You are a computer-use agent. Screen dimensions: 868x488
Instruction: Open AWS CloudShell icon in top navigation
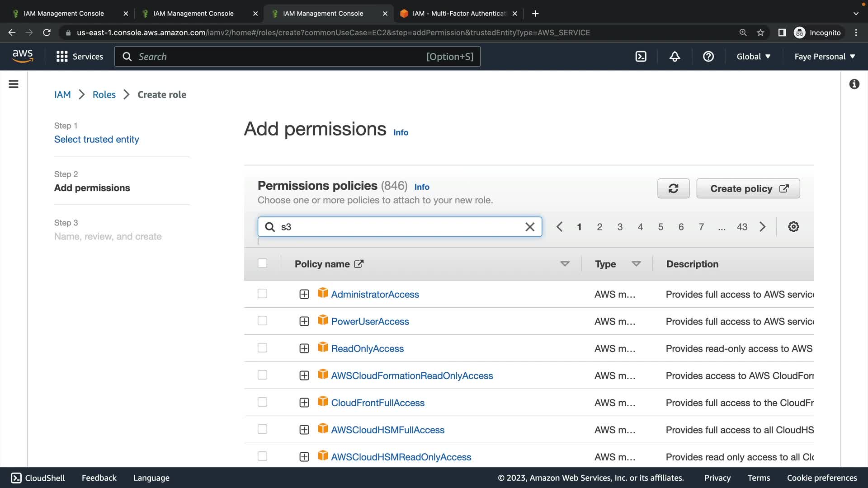click(641, 56)
